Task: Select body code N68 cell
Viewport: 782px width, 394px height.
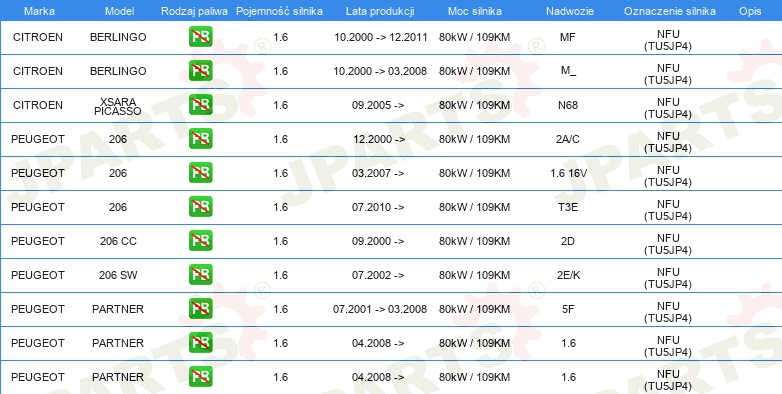Action: click(568, 105)
